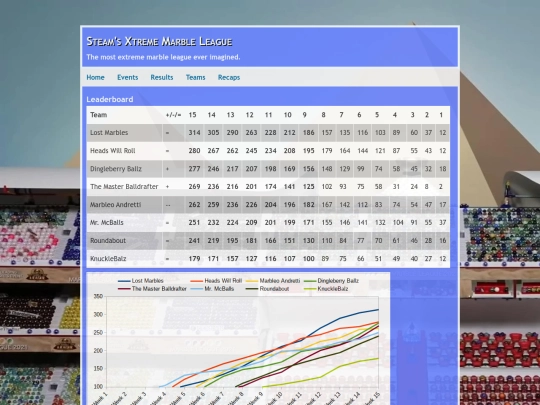Select the Marbleo Andretti team name

(115, 205)
